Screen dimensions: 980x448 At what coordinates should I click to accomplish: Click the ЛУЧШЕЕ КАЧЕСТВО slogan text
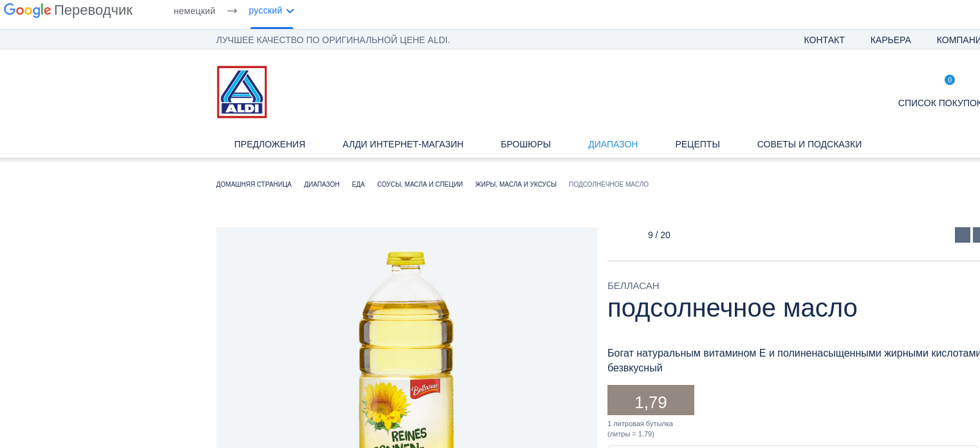333,40
